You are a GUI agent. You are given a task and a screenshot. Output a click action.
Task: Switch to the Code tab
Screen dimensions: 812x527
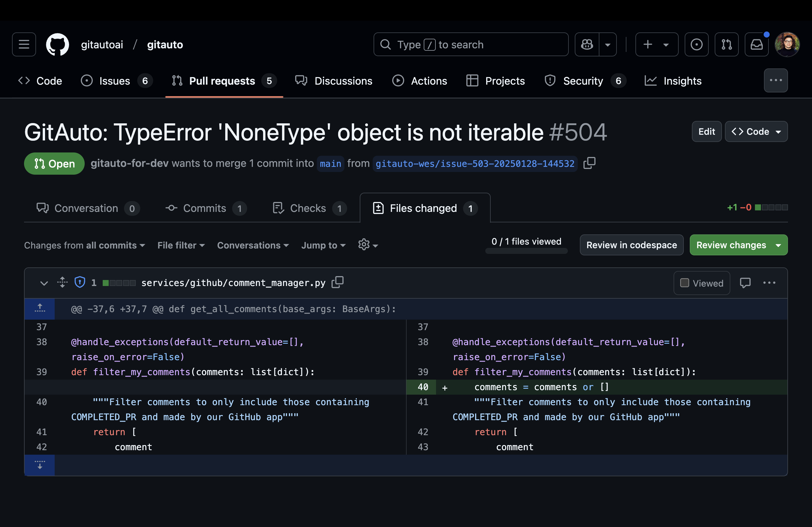coord(40,81)
